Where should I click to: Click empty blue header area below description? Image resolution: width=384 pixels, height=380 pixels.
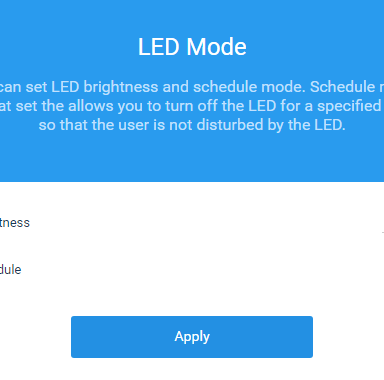pos(192,157)
